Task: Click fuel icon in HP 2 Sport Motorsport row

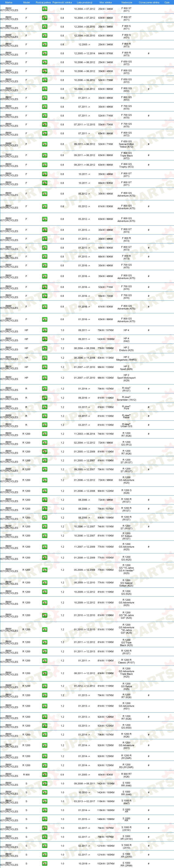Action: pos(45,378)
